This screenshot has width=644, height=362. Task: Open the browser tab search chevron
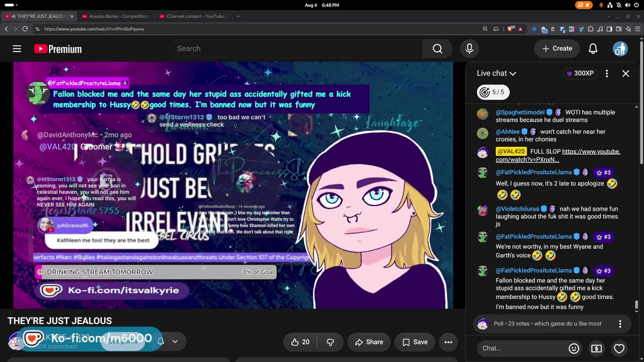point(608,16)
